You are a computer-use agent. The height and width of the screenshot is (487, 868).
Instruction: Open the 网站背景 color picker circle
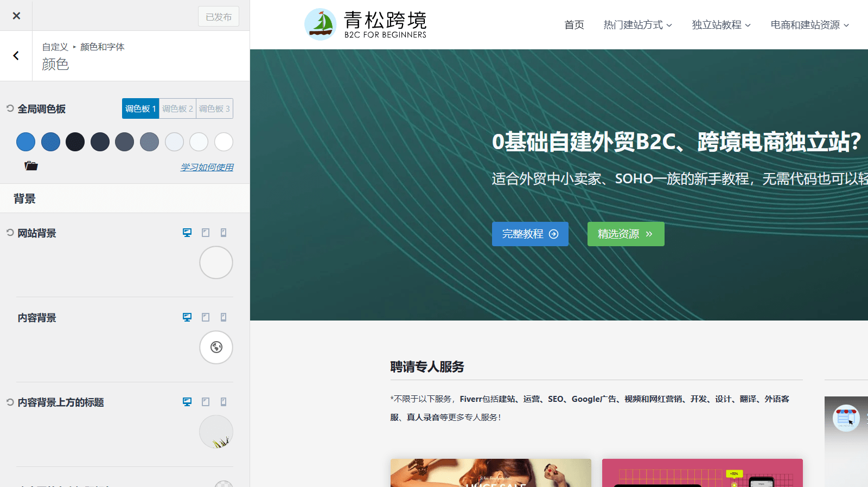point(216,262)
